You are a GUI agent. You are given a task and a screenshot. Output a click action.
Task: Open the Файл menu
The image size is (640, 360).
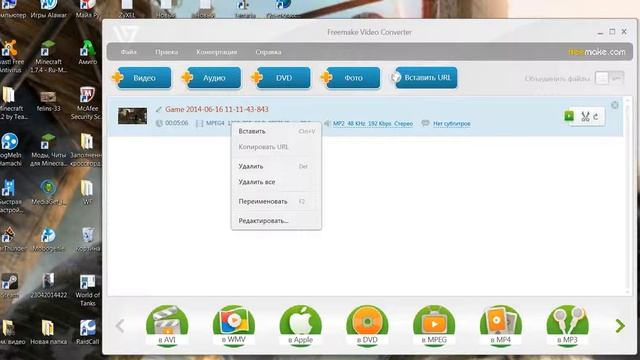point(129,52)
